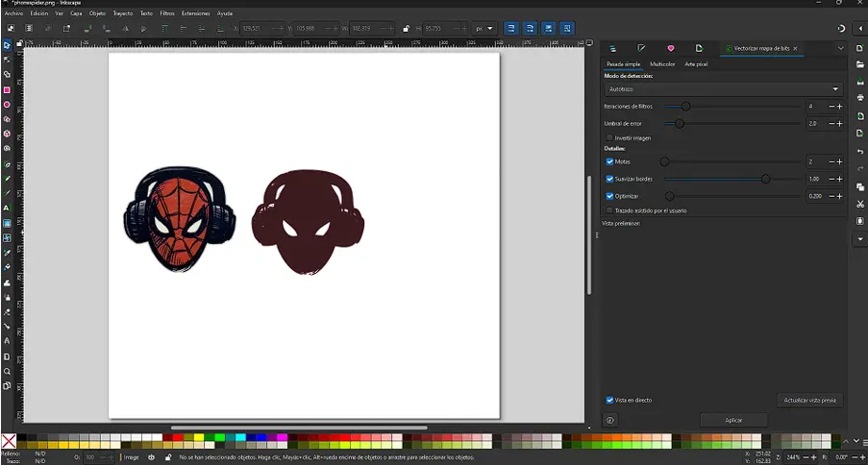Click Actualizar vista previa button

coord(809,401)
